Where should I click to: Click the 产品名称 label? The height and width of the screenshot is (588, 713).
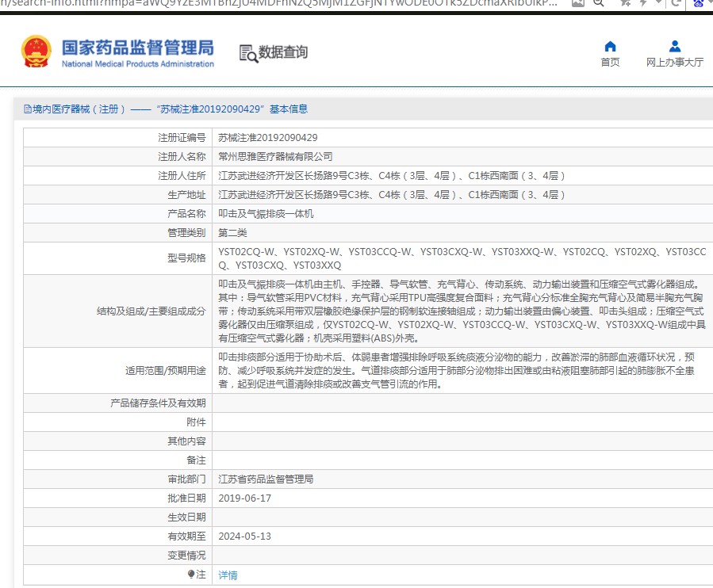coord(186,214)
